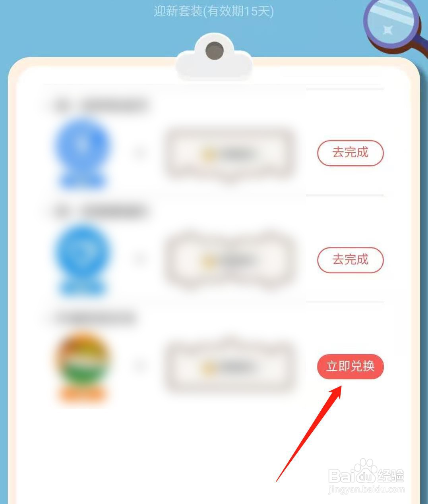Click the second 去完成 button
The image size is (428, 504).
(x=350, y=260)
